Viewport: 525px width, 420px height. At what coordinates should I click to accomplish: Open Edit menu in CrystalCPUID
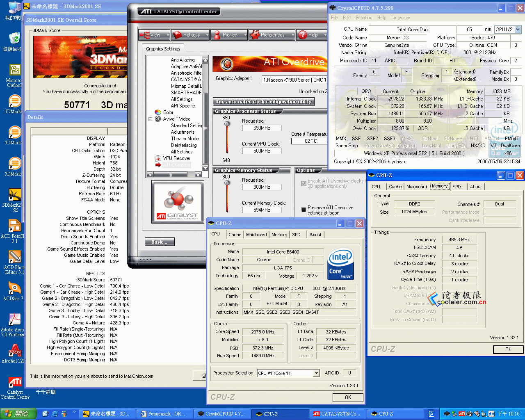click(x=347, y=18)
